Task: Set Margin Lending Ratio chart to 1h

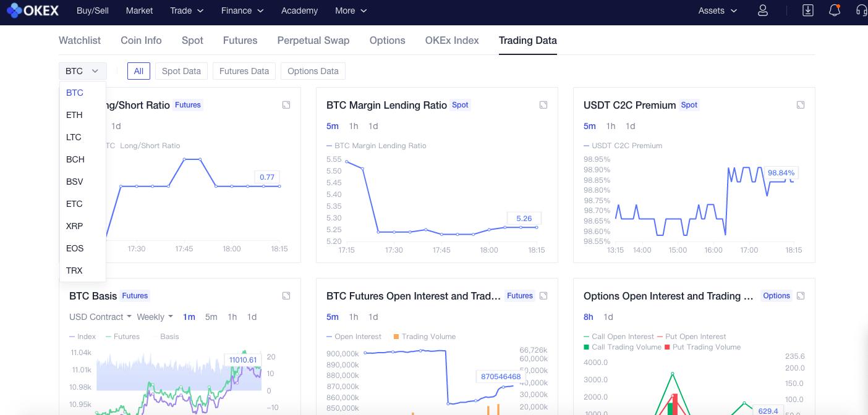Action: (x=354, y=126)
